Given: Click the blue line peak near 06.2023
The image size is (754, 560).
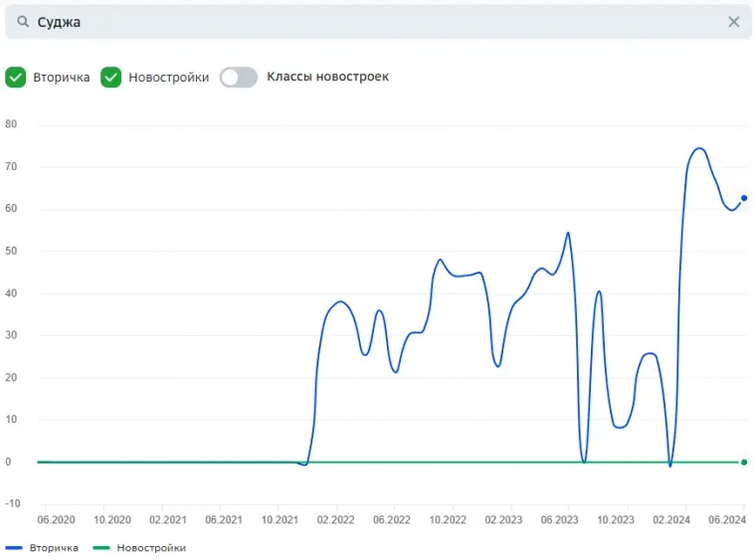Looking at the screenshot, I should pos(568,233).
